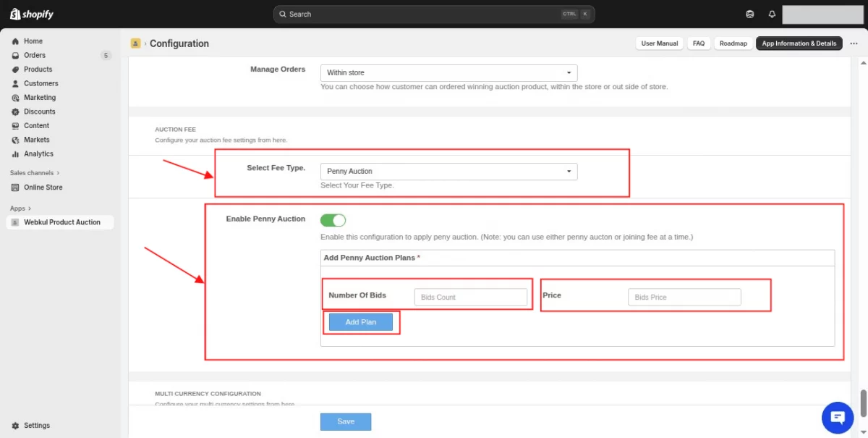The width and height of the screenshot is (868, 438).
Task: Open the Sidekick assistant icon in top bar
Action: [750, 14]
